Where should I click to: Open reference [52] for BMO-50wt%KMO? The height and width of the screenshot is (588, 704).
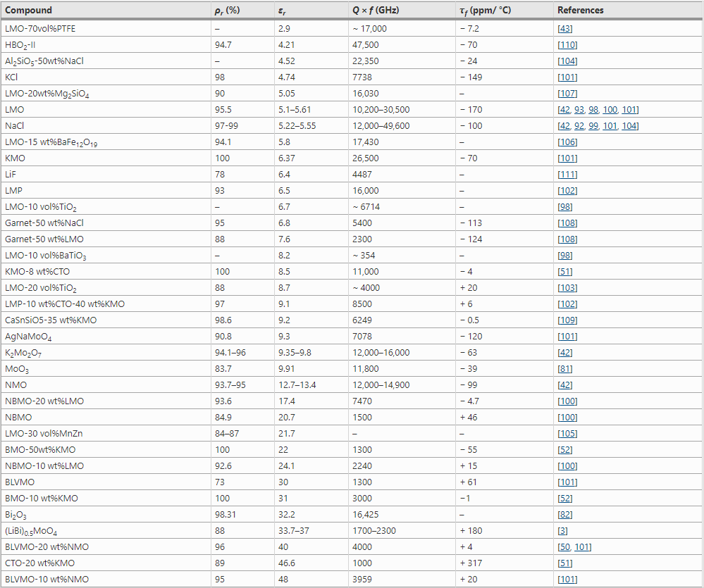click(x=564, y=449)
